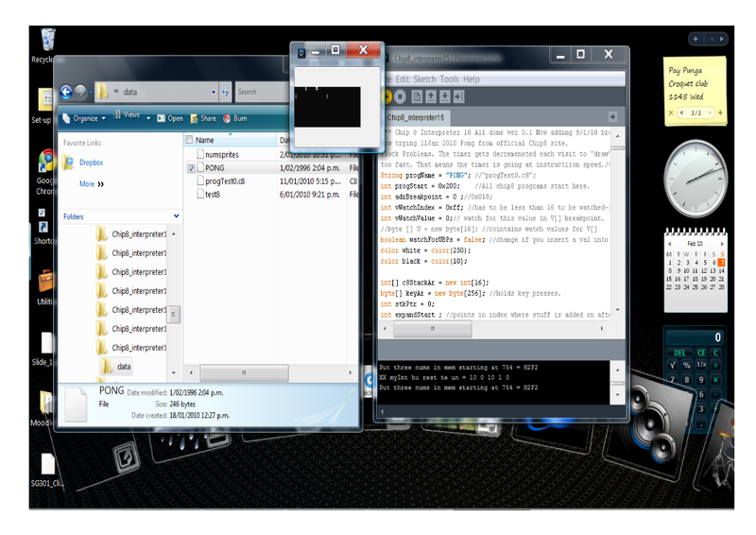Open the Processing tab arrow menu
Image resolution: width=756 pixels, height=535 pixels.
click(612, 117)
